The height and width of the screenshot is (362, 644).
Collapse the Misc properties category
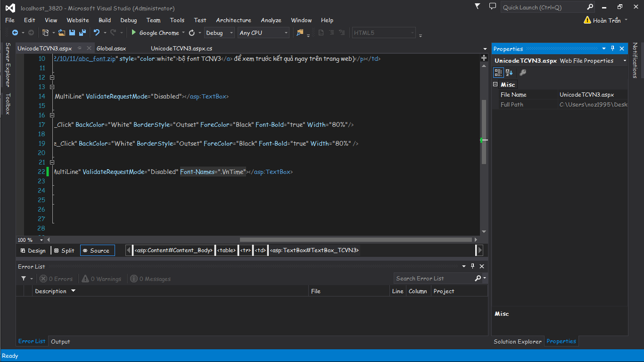tap(495, 84)
